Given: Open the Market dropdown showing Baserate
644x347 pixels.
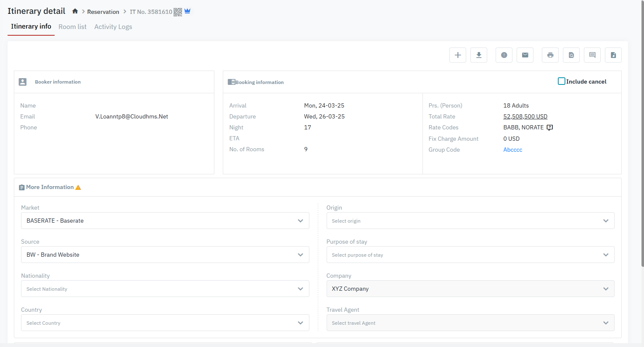Looking at the screenshot, I should coord(165,221).
